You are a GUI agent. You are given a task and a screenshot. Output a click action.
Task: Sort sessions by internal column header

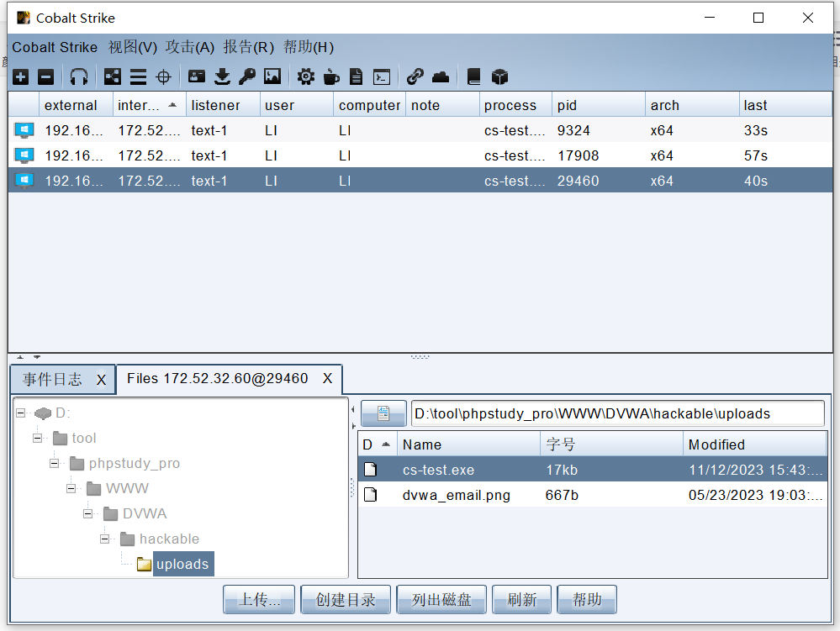pos(150,105)
